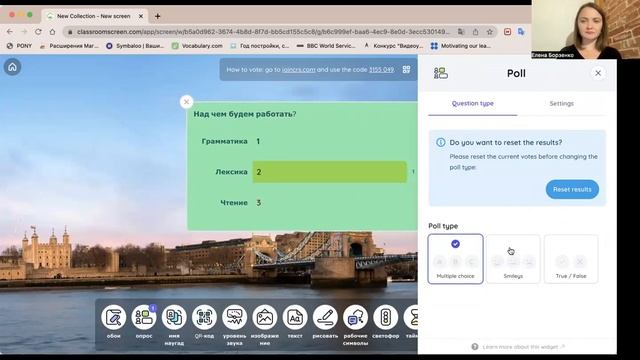The height and width of the screenshot is (360, 640).
Task: Show QR code icon in the voting banner
Action: click(x=406, y=70)
